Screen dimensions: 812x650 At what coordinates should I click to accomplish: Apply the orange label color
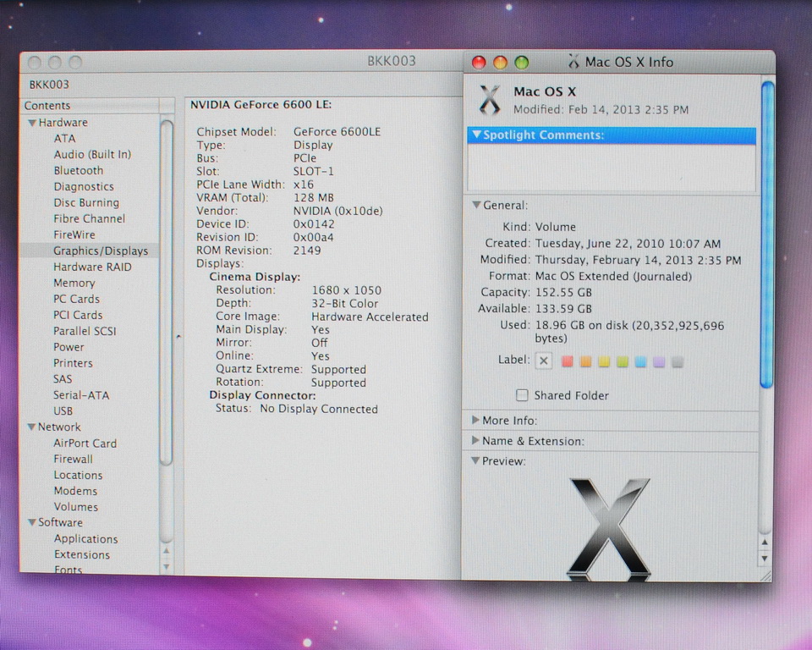tap(585, 361)
